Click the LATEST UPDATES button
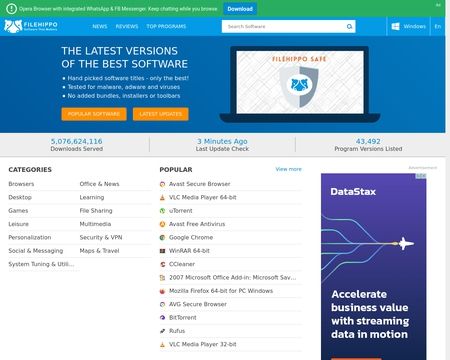The height and width of the screenshot is (360, 450). point(161,114)
